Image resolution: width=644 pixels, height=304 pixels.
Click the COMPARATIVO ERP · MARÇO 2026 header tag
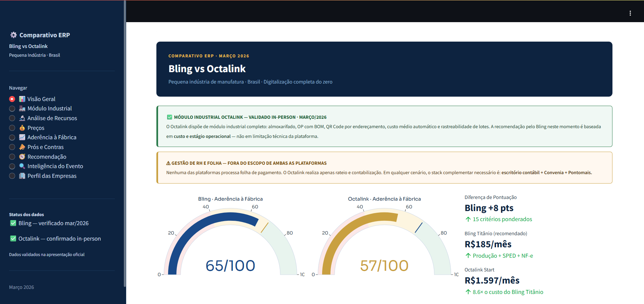[x=209, y=56]
